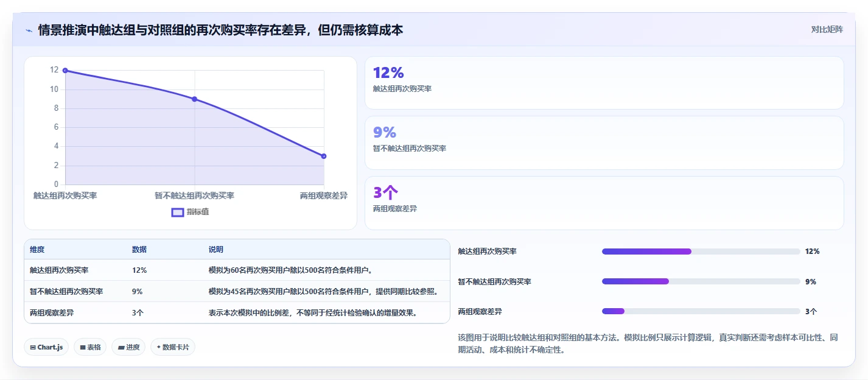Click x-axis label 触达组再次购买率 on chart
The height and width of the screenshot is (380, 868).
coord(65,195)
